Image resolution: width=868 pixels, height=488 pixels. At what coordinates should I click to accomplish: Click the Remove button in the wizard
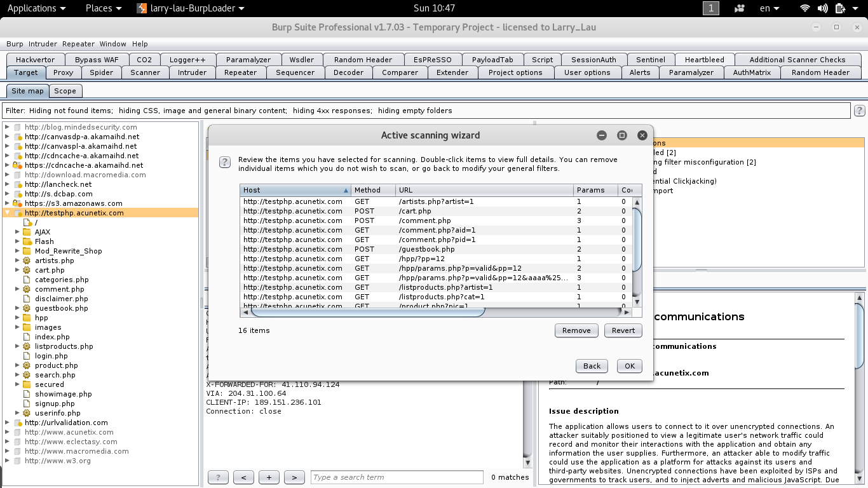tap(576, 330)
